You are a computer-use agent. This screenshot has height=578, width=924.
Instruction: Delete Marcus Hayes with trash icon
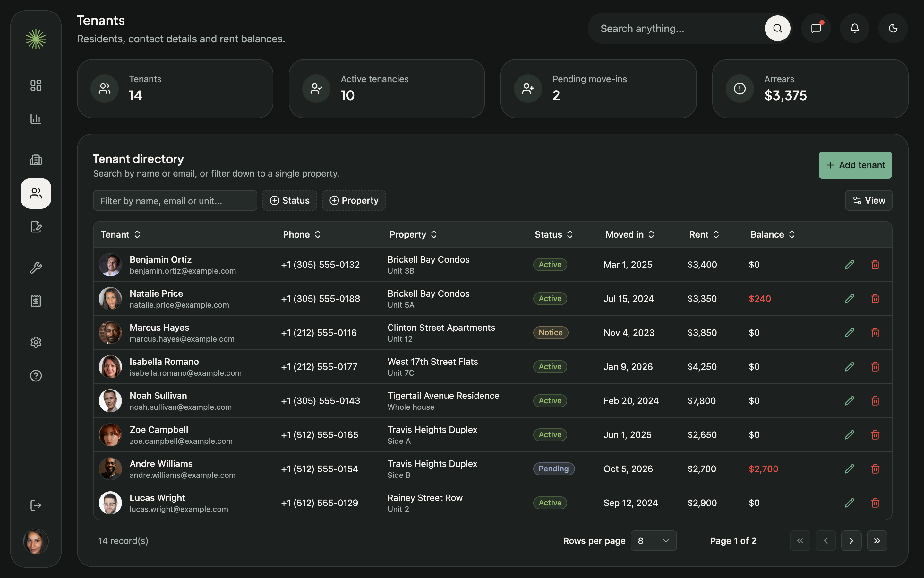coord(875,333)
